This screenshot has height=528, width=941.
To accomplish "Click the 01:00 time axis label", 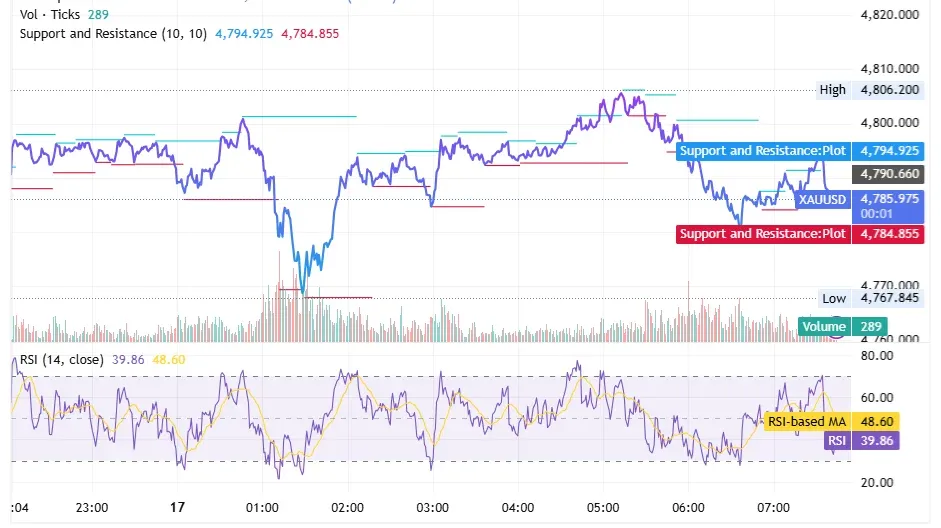I will click(x=262, y=508).
